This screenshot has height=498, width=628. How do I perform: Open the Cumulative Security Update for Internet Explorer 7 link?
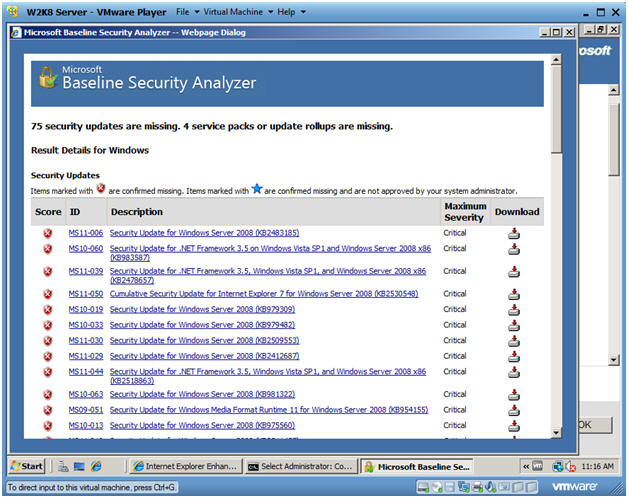pyautogui.click(x=264, y=294)
